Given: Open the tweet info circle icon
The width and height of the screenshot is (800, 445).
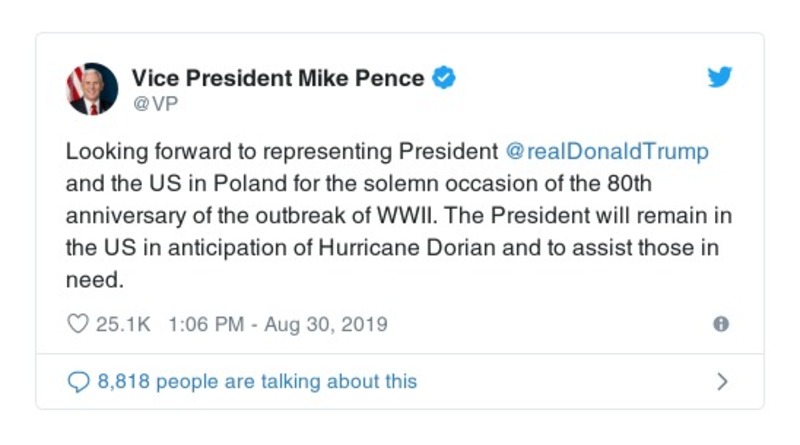Looking at the screenshot, I should pos(720,324).
